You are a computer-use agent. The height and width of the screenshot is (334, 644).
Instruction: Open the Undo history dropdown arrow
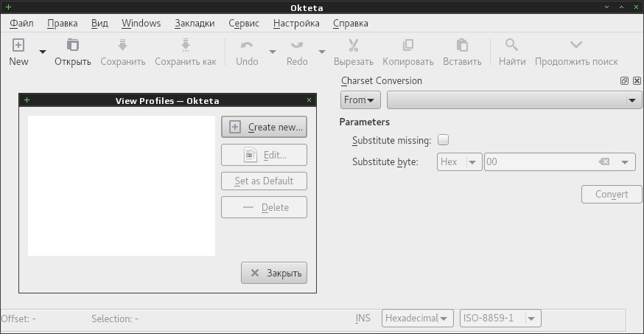pyautogui.click(x=273, y=52)
